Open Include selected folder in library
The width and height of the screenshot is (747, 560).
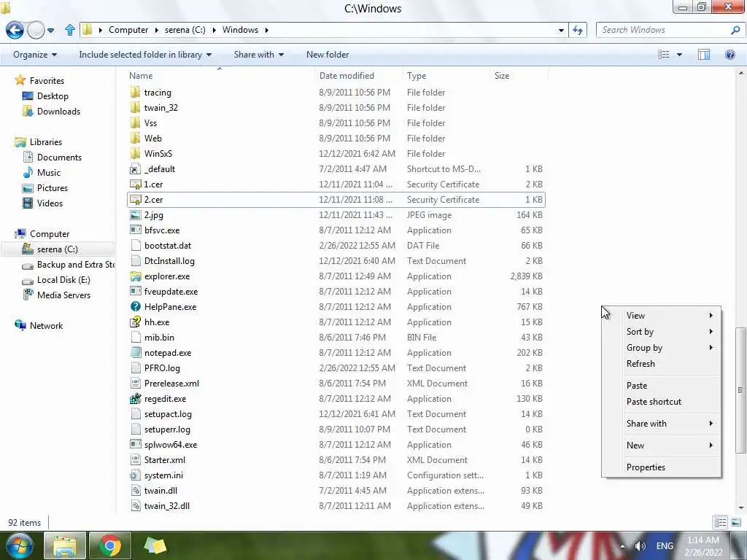pyautogui.click(x=145, y=55)
